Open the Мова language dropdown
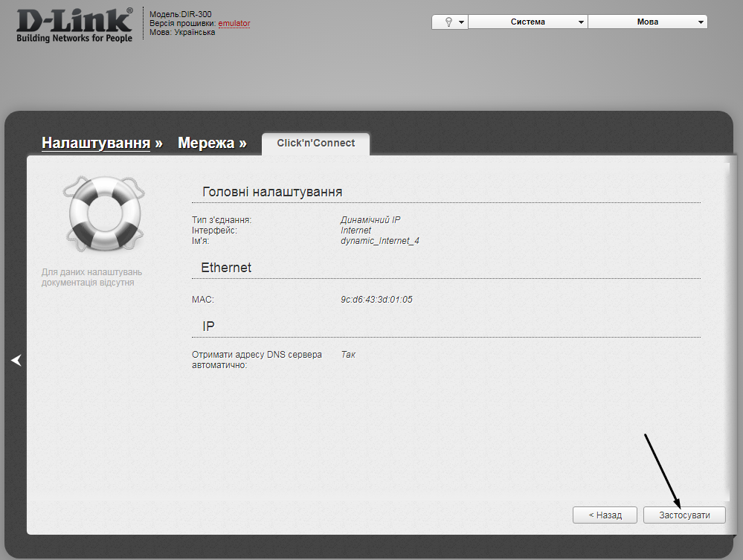The width and height of the screenshot is (743, 560). coord(648,22)
